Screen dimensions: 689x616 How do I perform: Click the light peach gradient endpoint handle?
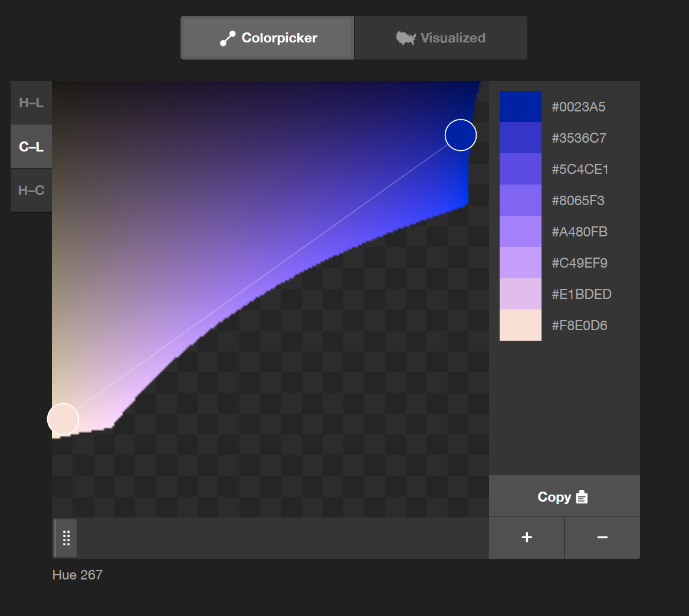point(63,419)
